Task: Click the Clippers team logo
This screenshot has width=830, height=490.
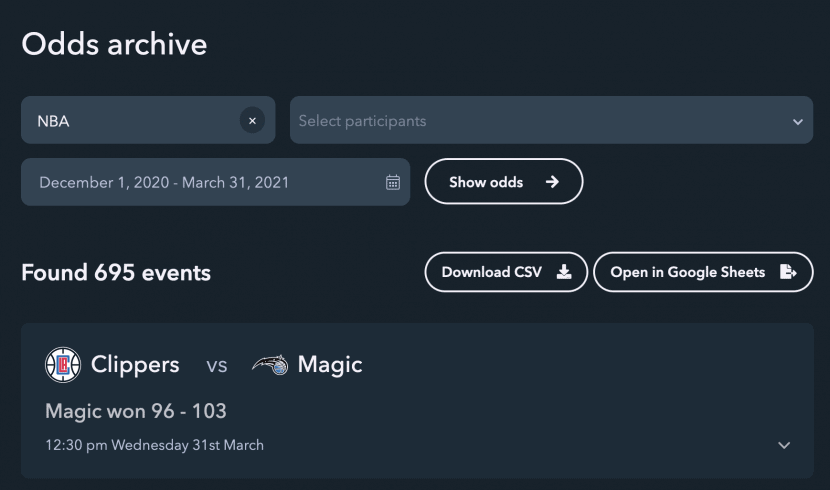Action: (63, 365)
